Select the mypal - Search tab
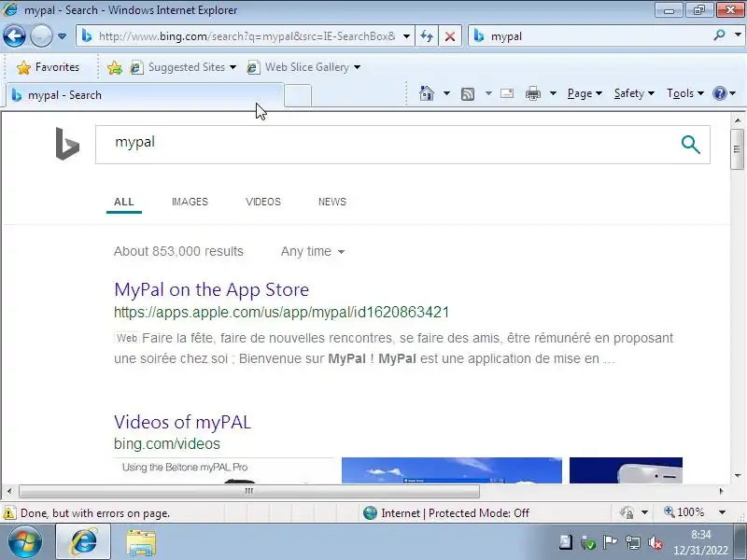The height and width of the screenshot is (560, 747). click(x=145, y=95)
